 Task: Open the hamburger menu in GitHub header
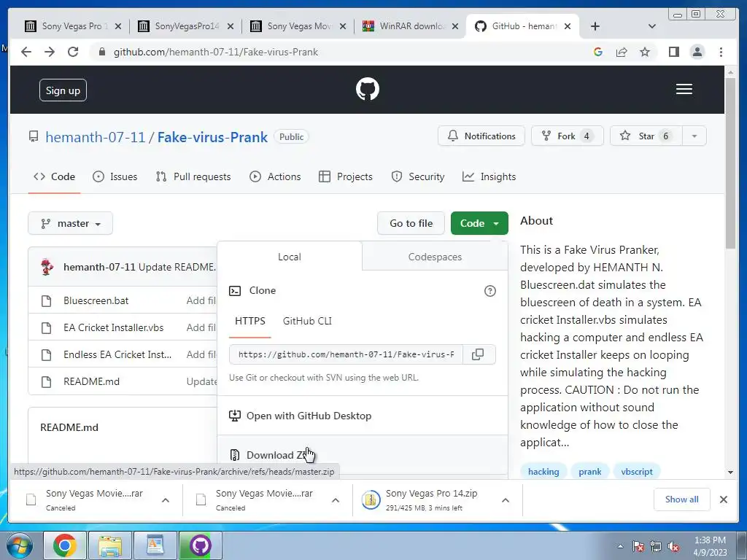684,89
